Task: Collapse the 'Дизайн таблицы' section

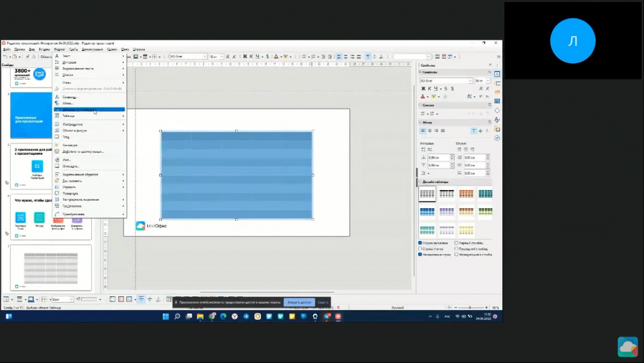Action: (x=421, y=182)
